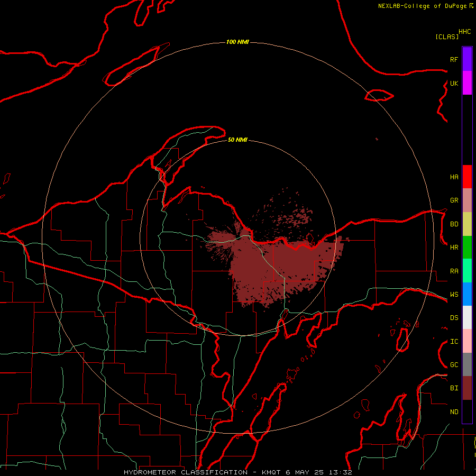Click the [CLAS] legend heading
The height and width of the screenshot is (476, 476).
[447, 36]
